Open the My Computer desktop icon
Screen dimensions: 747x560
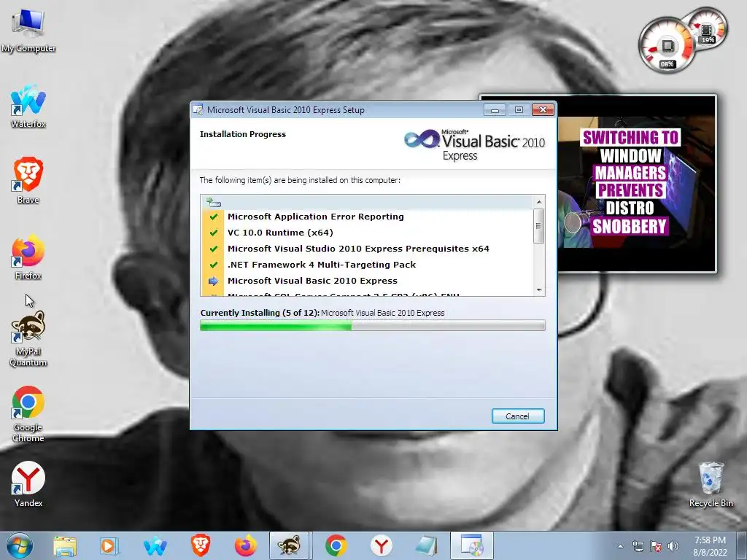click(x=28, y=31)
